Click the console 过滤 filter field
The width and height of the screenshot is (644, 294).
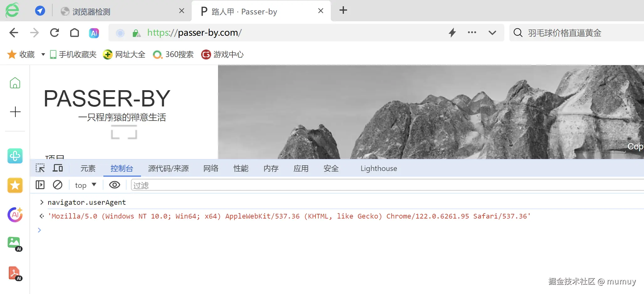(x=387, y=185)
